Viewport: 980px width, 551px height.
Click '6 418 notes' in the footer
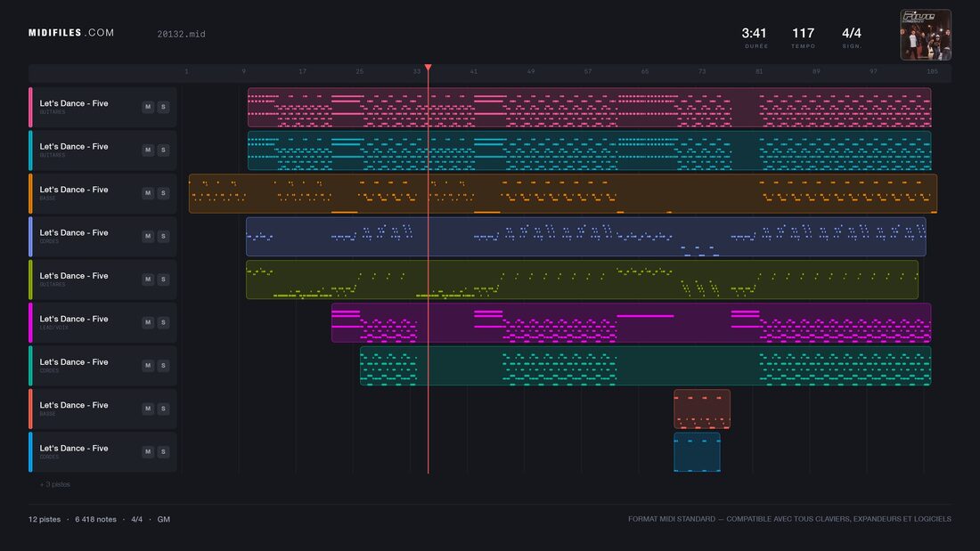pyautogui.click(x=95, y=519)
